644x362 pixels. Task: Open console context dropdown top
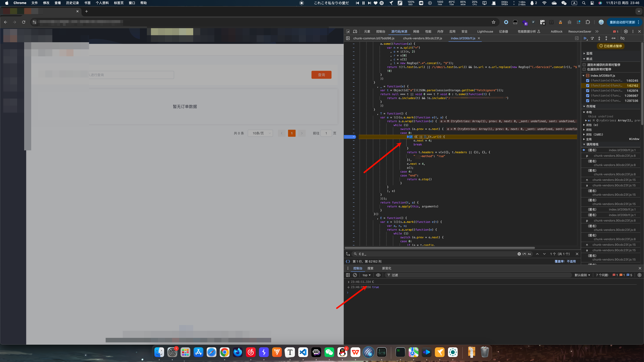(x=367, y=275)
